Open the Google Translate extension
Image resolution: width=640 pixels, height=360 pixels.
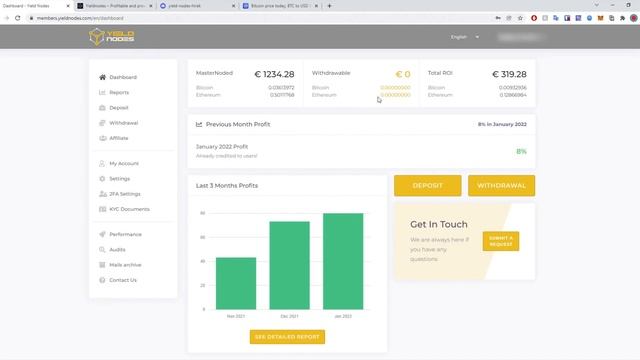[x=556, y=18]
